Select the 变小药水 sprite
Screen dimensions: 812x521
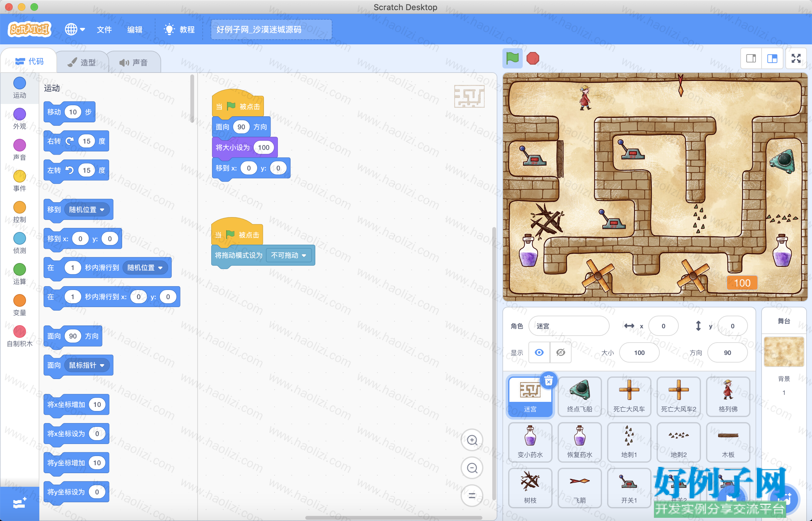530,442
